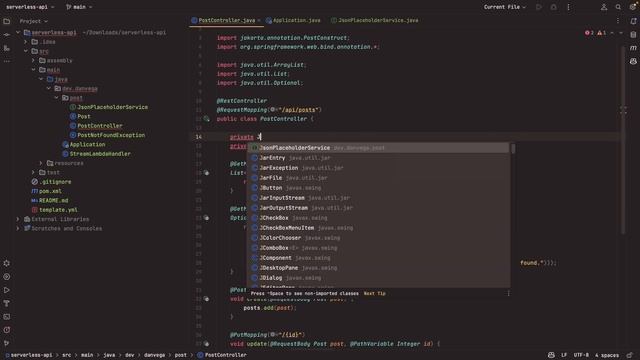Click the completion list scrollbar

click(513, 149)
